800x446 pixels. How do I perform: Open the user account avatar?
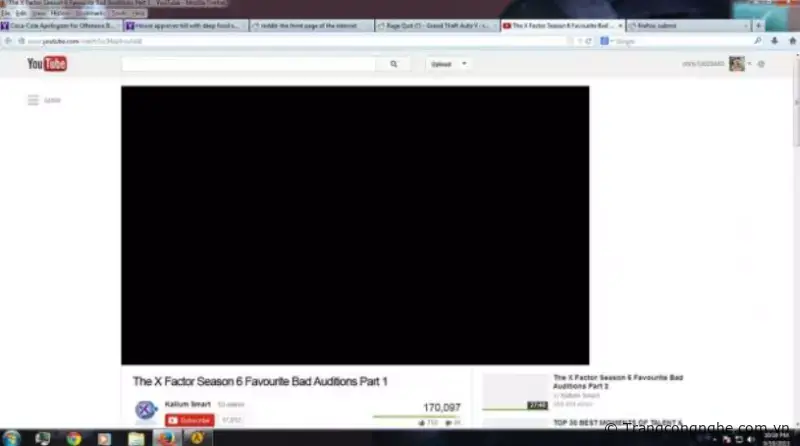[736, 64]
